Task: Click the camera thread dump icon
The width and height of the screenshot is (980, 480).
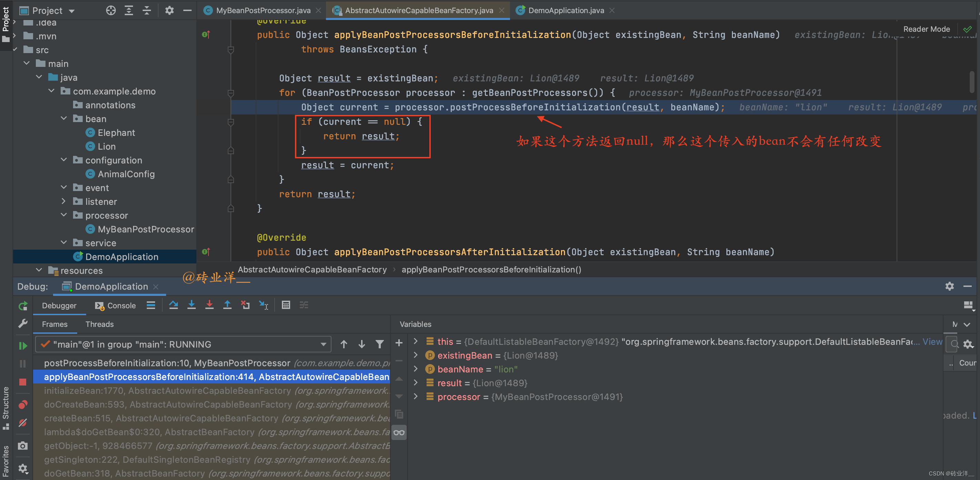Action: (x=23, y=446)
